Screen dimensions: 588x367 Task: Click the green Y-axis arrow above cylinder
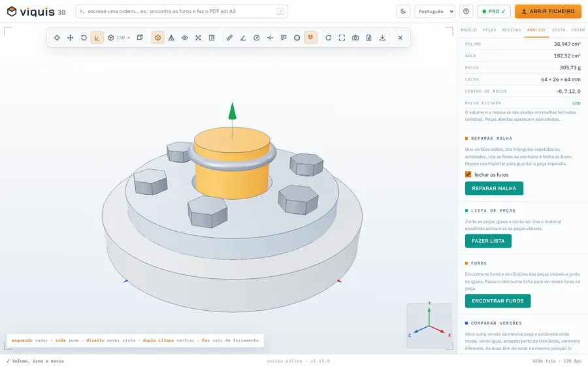tap(232, 111)
